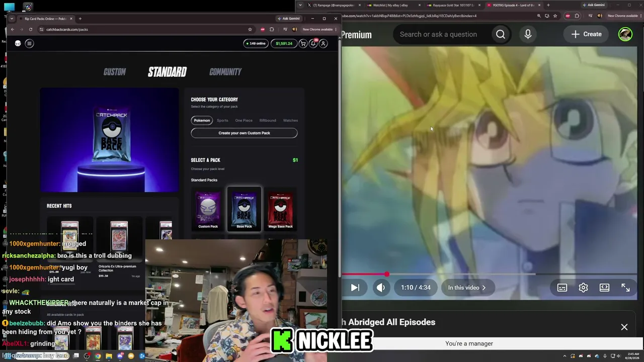Viewport: 644px width, 362px height.
Task: Open Chrome from the Windows taskbar
Action: (x=98, y=356)
